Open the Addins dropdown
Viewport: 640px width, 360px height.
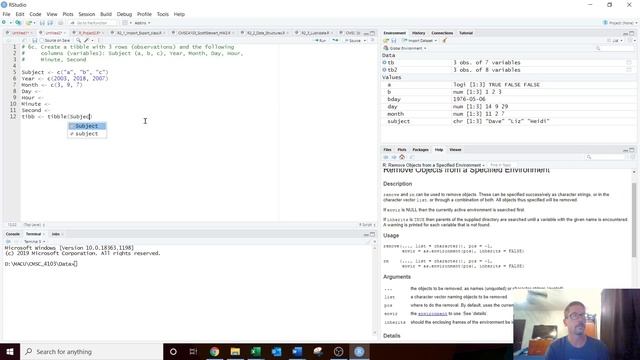click(x=142, y=23)
